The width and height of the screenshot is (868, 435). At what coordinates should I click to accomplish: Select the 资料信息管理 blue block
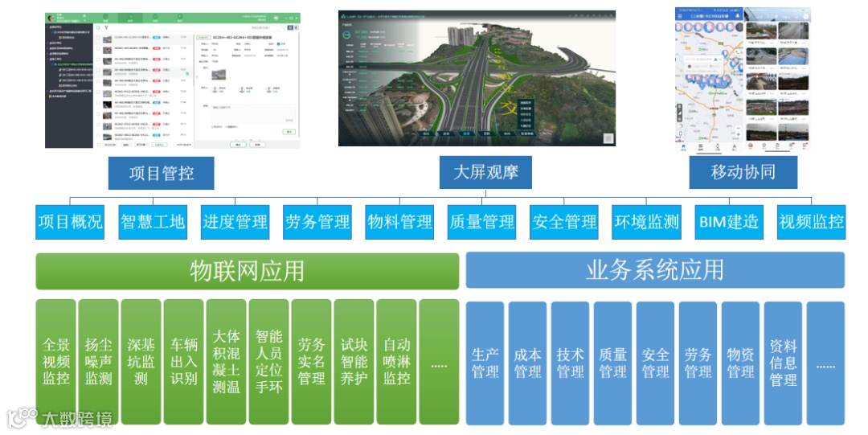point(784,363)
